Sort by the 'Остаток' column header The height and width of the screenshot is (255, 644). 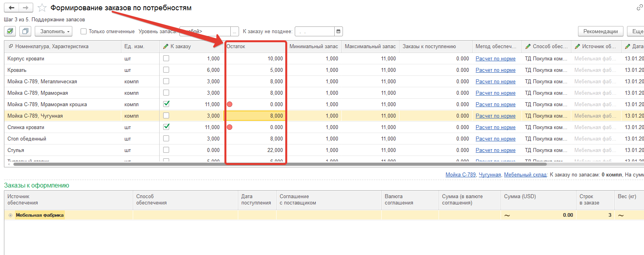coord(255,46)
